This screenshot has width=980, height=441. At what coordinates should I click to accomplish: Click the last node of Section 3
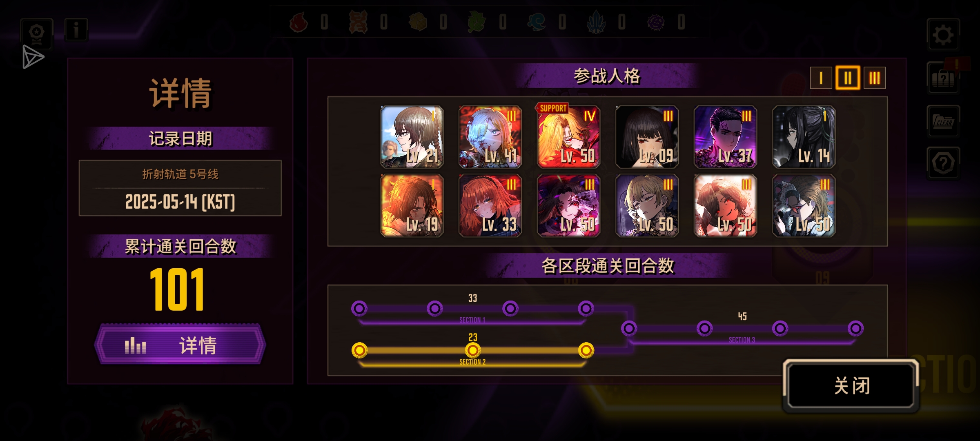855,328
